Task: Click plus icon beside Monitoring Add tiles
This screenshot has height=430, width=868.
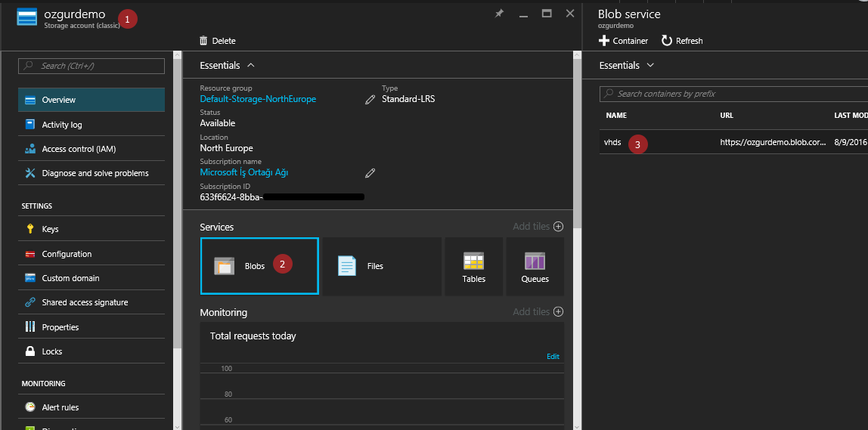Action: coord(559,311)
